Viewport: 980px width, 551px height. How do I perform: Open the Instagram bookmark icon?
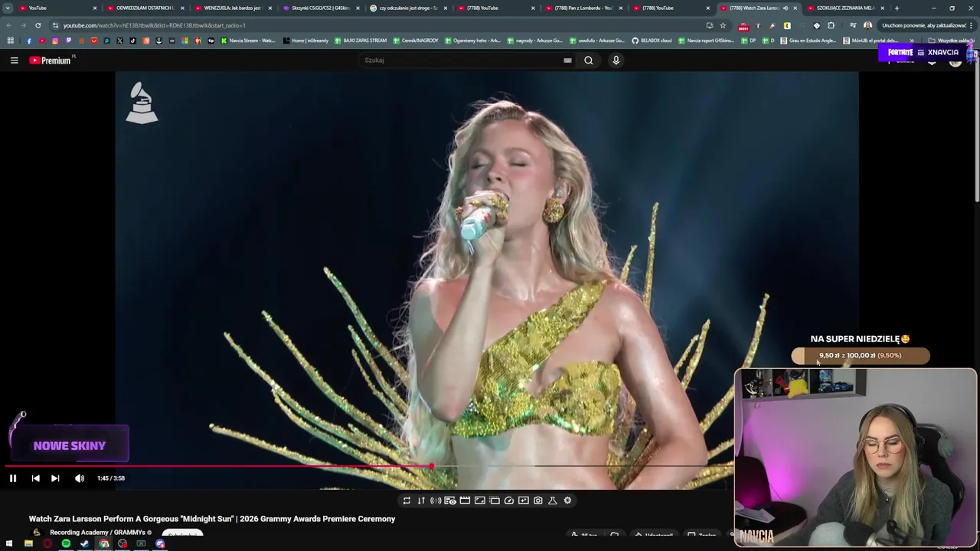tap(55, 41)
